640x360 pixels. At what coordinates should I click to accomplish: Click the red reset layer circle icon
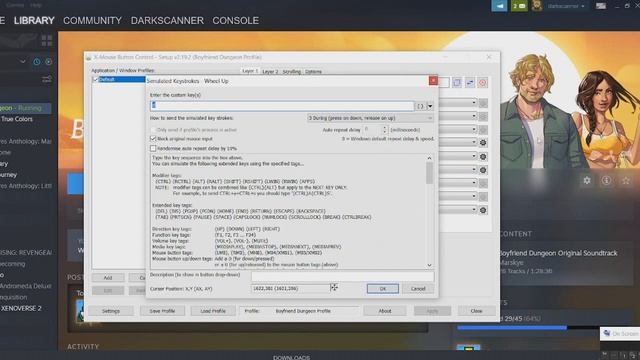tap(483, 83)
